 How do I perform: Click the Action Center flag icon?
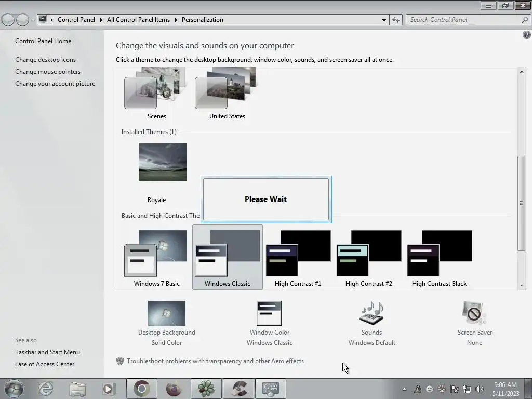pos(454,389)
